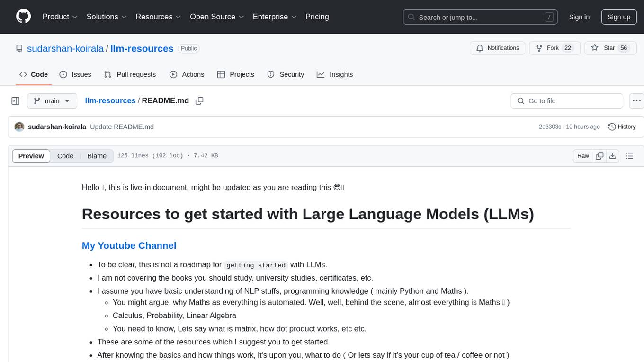This screenshot has height=362, width=644.
Task: Open My Youtube Channel link
Action: coord(129,245)
